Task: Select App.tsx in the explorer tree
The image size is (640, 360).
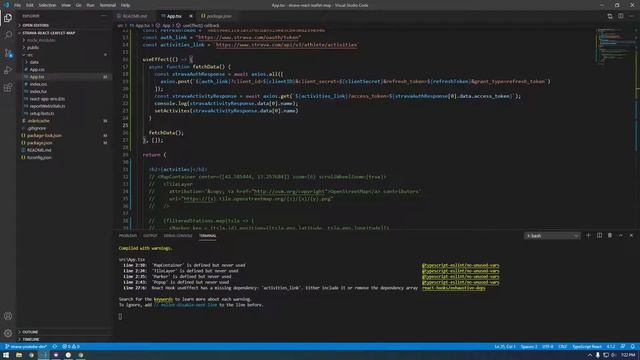Action: (37, 77)
